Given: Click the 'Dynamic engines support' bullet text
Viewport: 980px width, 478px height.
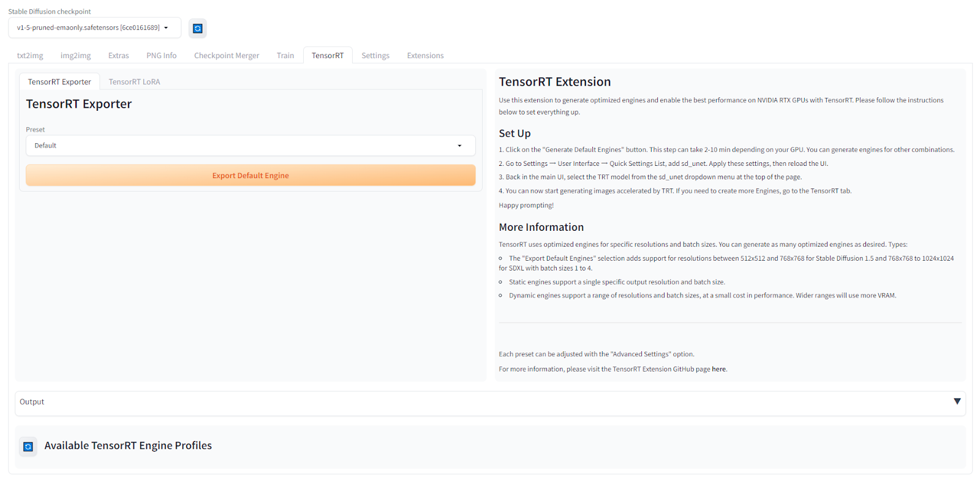Looking at the screenshot, I should click(x=703, y=296).
